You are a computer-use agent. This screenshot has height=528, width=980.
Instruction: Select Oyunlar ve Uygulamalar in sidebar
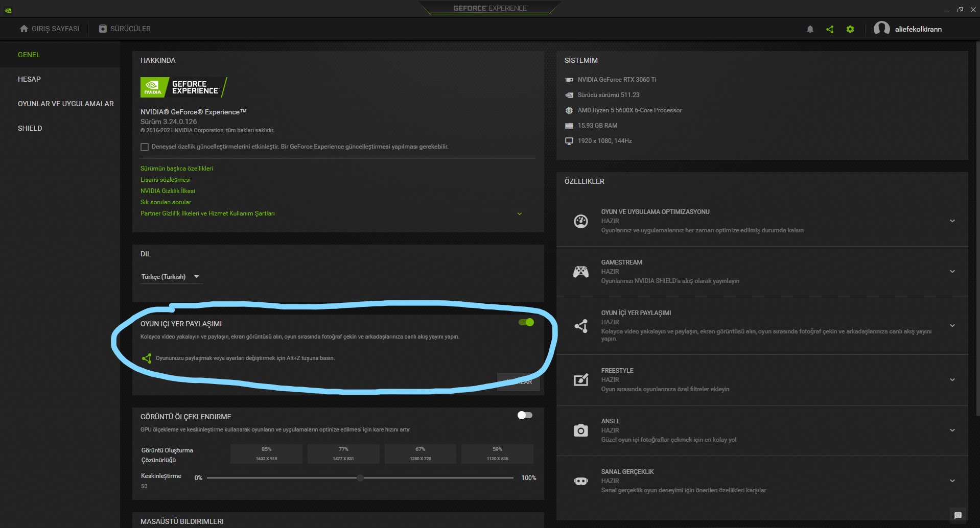click(65, 104)
